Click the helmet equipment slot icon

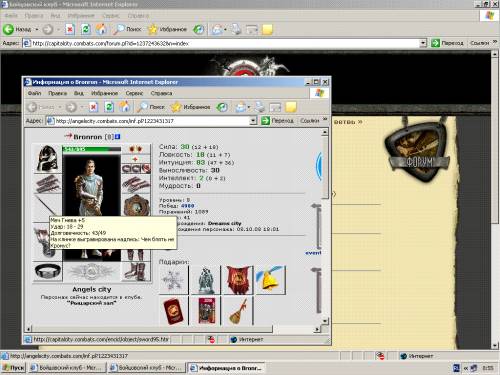47,159
